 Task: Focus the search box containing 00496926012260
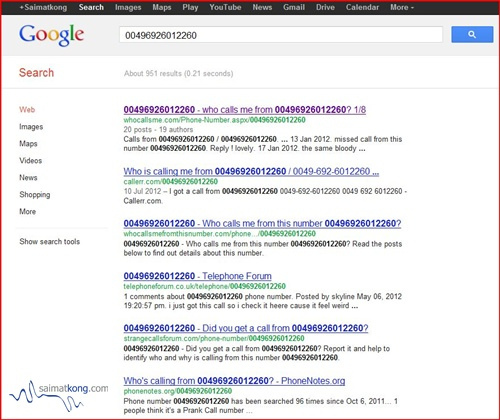coord(281,35)
